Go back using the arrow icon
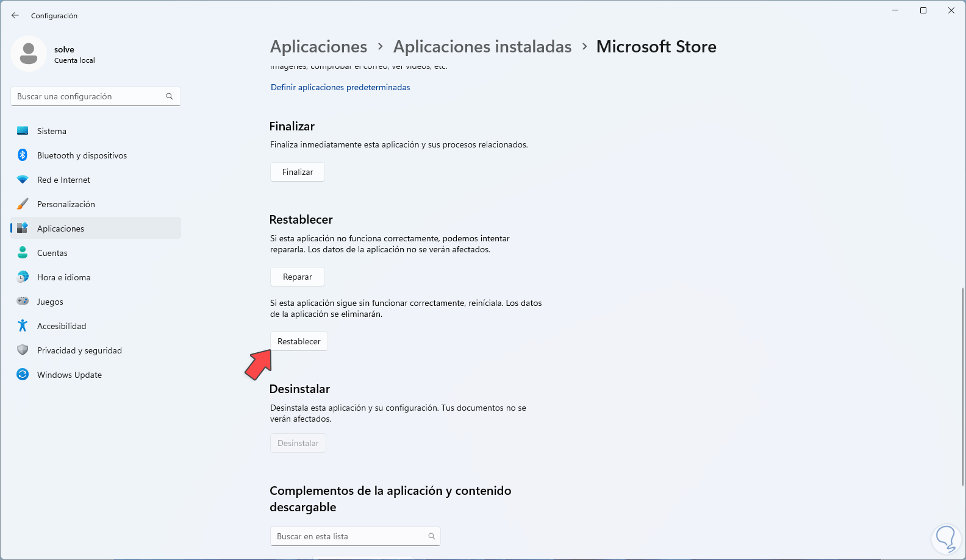The height and width of the screenshot is (560, 966). [x=15, y=15]
